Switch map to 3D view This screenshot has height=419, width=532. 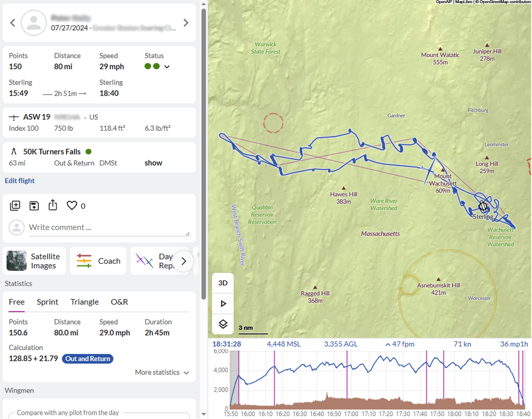tap(223, 283)
